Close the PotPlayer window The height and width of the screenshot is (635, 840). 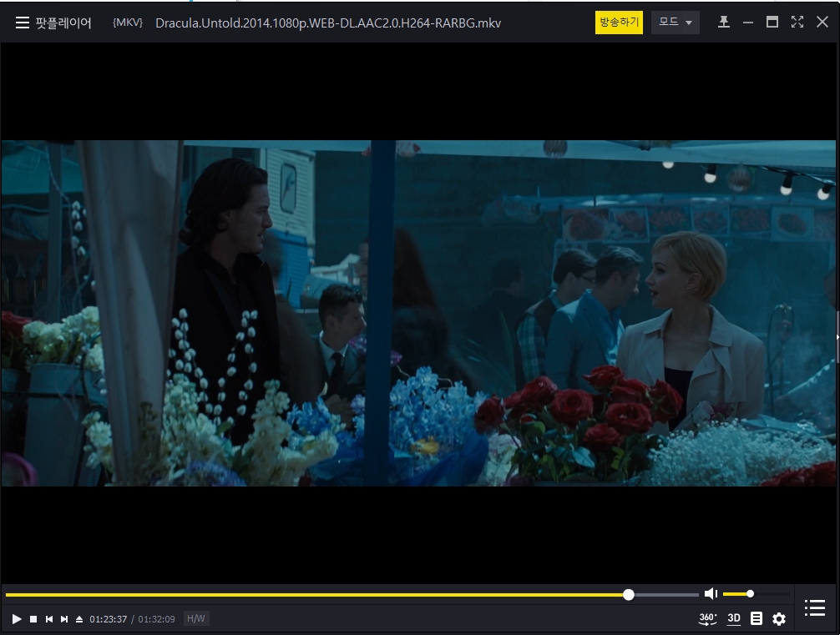point(822,22)
